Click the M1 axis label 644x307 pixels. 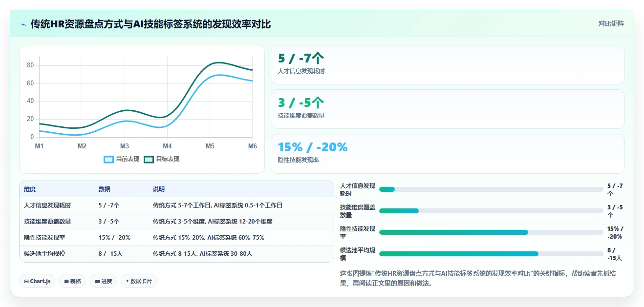tap(39, 146)
